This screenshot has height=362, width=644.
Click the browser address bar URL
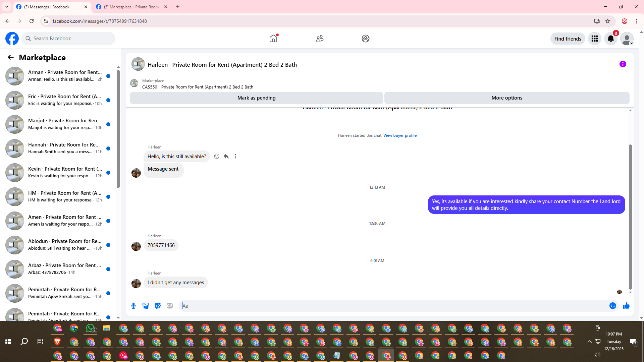(100, 21)
